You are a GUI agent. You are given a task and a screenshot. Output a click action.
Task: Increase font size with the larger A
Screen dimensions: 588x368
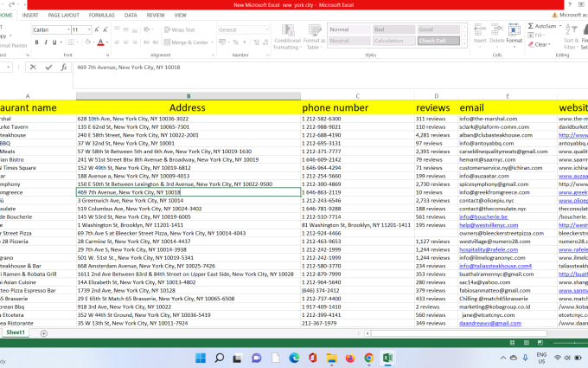tap(96, 29)
